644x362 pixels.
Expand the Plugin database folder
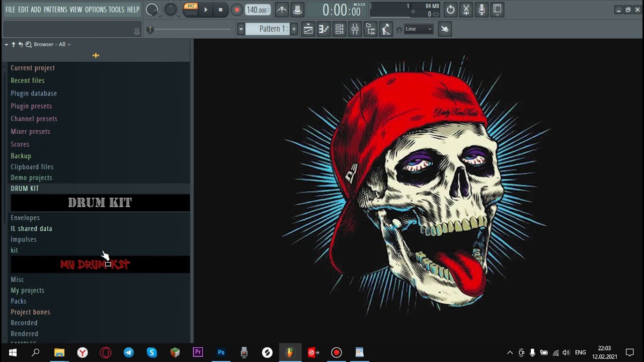(34, 94)
